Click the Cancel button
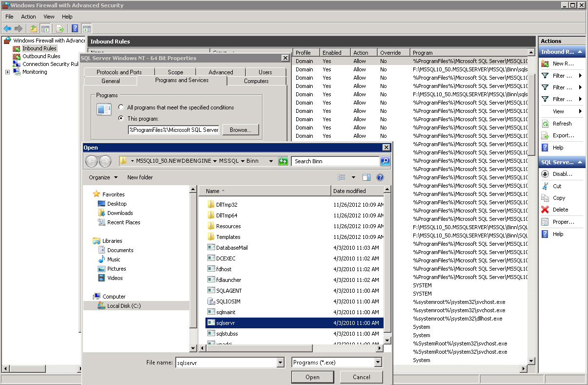 pyautogui.click(x=362, y=377)
